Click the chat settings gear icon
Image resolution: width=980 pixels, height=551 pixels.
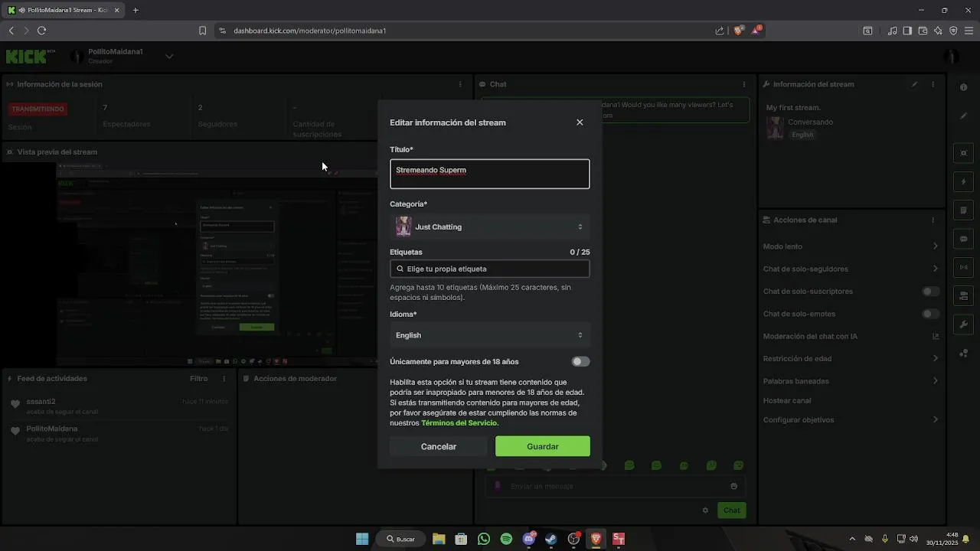point(706,510)
